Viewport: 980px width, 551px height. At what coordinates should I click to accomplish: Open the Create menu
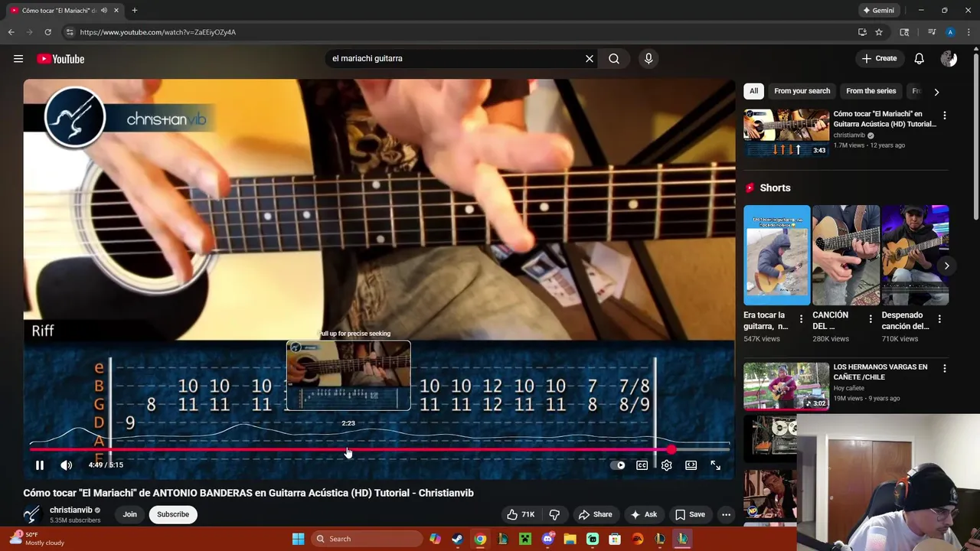click(x=879, y=58)
